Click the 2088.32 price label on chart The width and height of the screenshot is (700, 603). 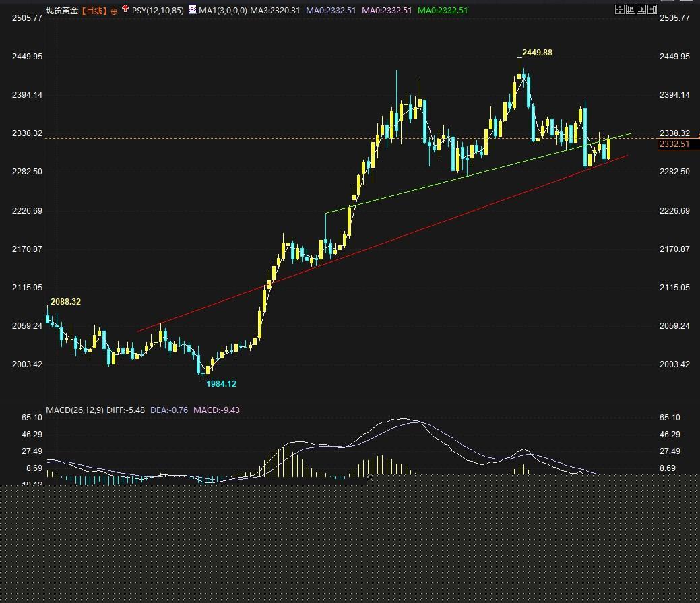tap(65, 302)
